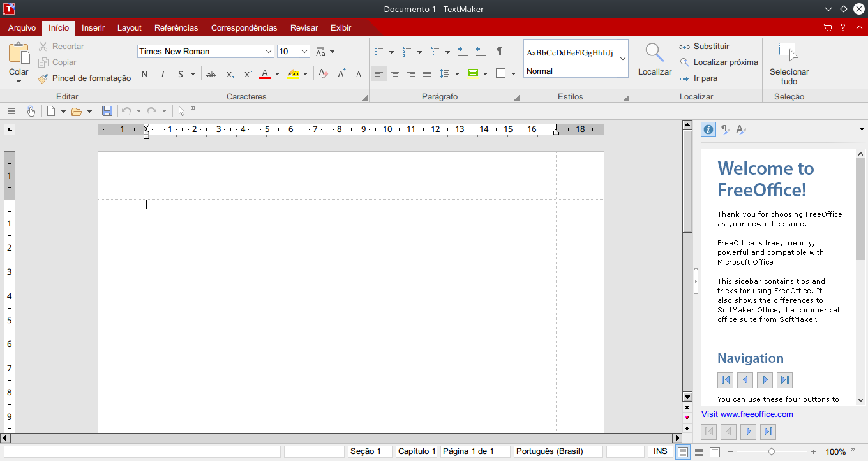Create new document with blank page icon
Viewport: 868px width, 461px height.
coord(51,111)
